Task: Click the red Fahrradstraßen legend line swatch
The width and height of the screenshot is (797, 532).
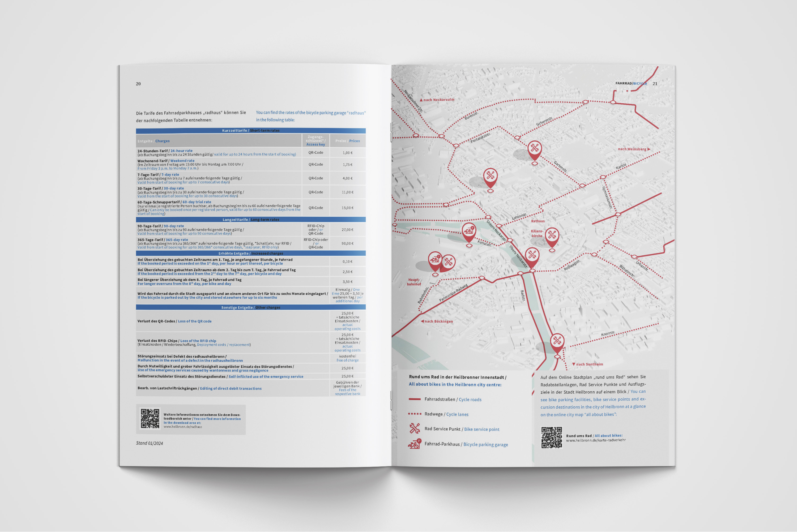Action: click(415, 399)
